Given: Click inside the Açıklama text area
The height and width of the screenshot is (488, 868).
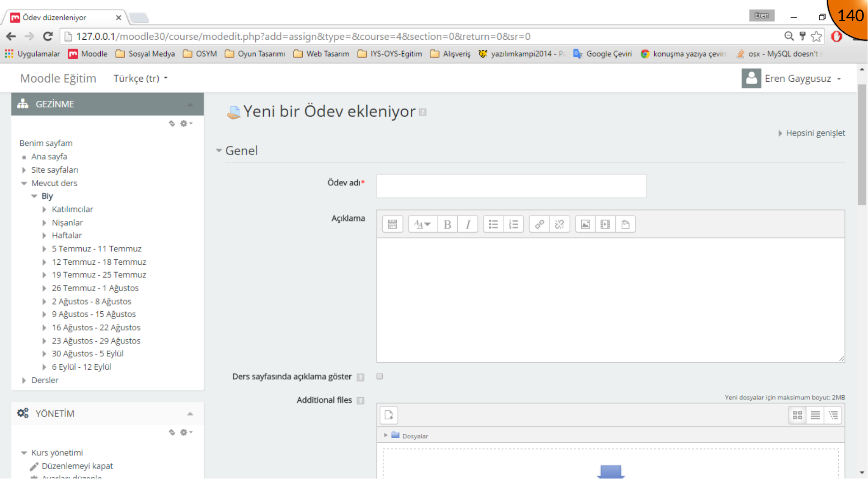Looking at the screenshot, I should click(610, 300).
